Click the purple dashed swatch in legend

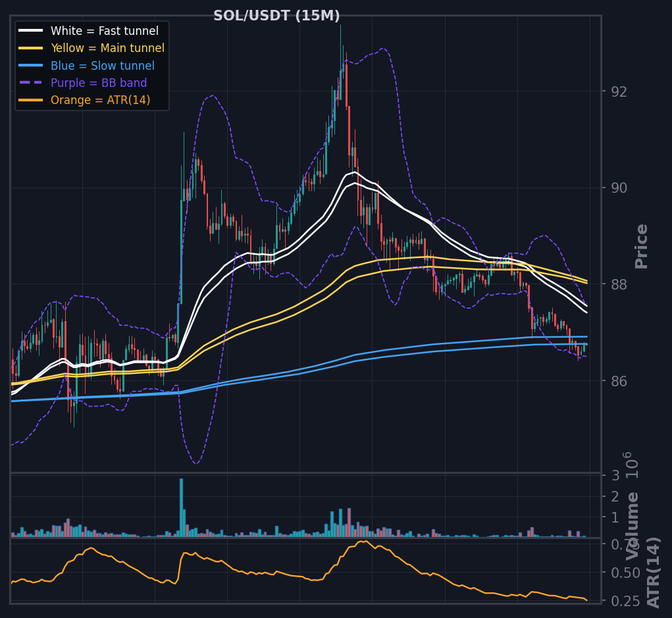(x=30, y=83)
